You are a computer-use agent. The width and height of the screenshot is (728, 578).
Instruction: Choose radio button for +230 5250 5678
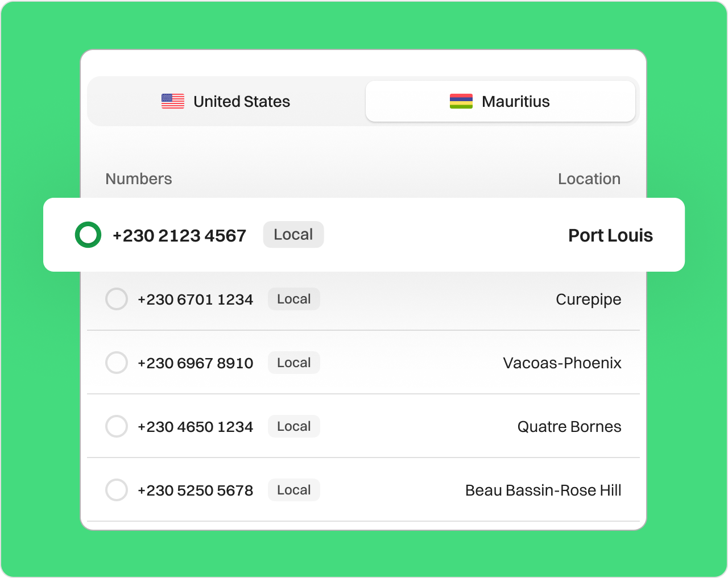point(117,490)
